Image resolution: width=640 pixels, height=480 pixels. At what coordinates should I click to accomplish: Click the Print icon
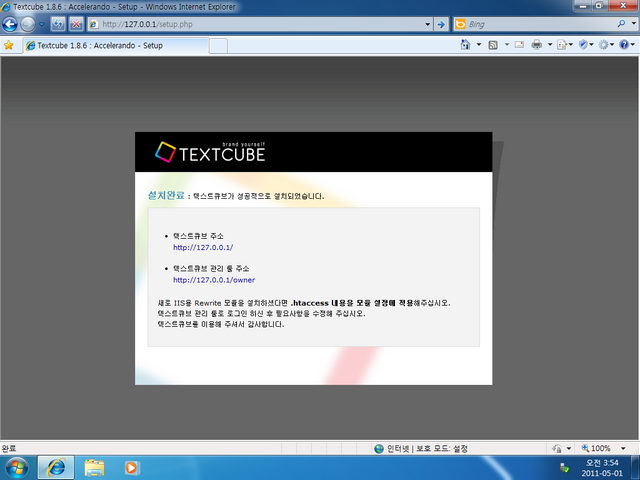[x=537, y=44]
